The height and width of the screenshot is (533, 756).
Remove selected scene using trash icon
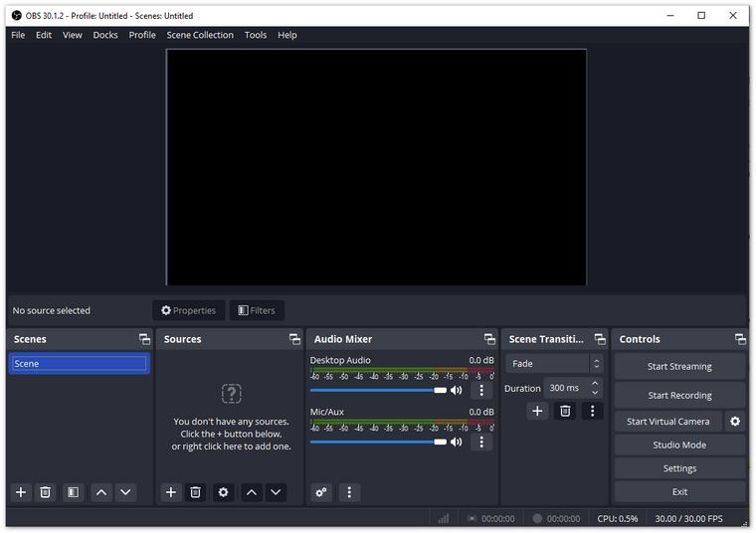45,492
